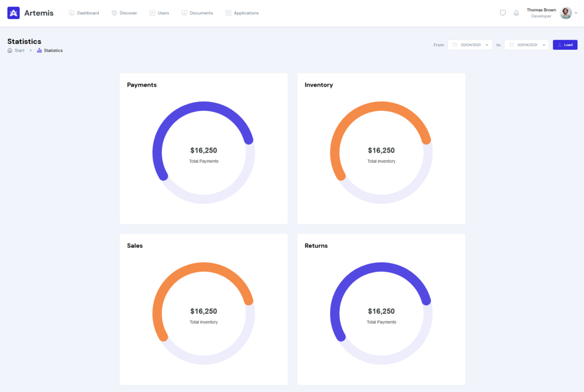Image resolution: width=584 pixels, height=392 pixels.
Task: Expand the user profile menu chevron
Action: 576,13
